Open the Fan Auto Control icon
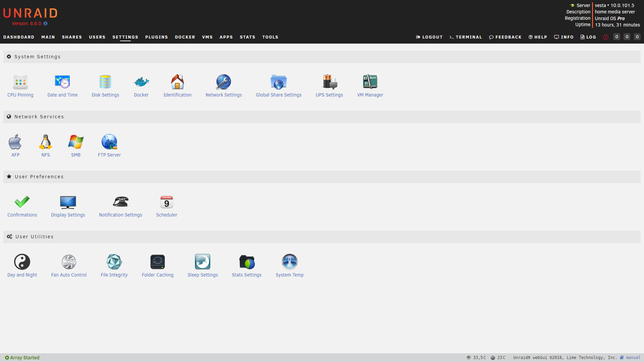Viewport: 644px width, 362px height. coord(69,262)
